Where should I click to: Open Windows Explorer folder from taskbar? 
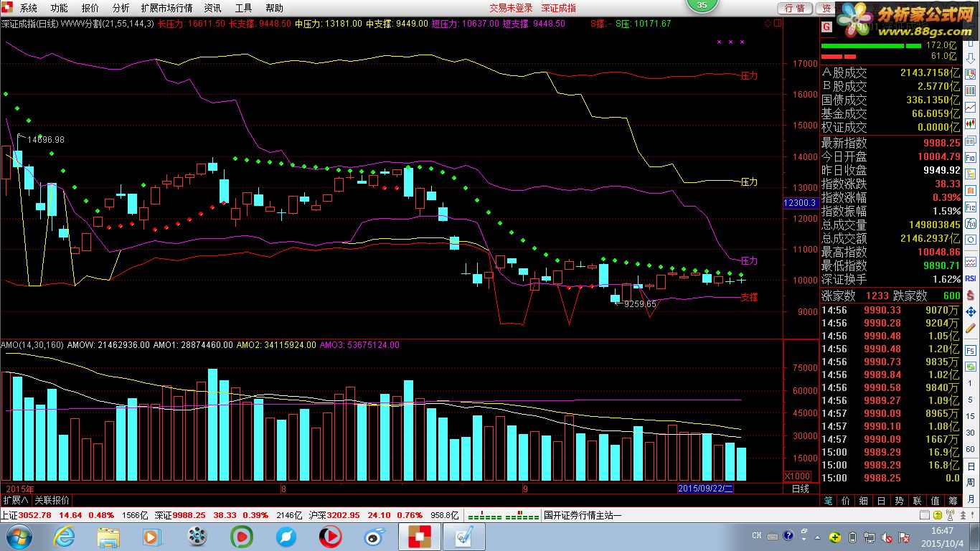(x=109, y=536)
